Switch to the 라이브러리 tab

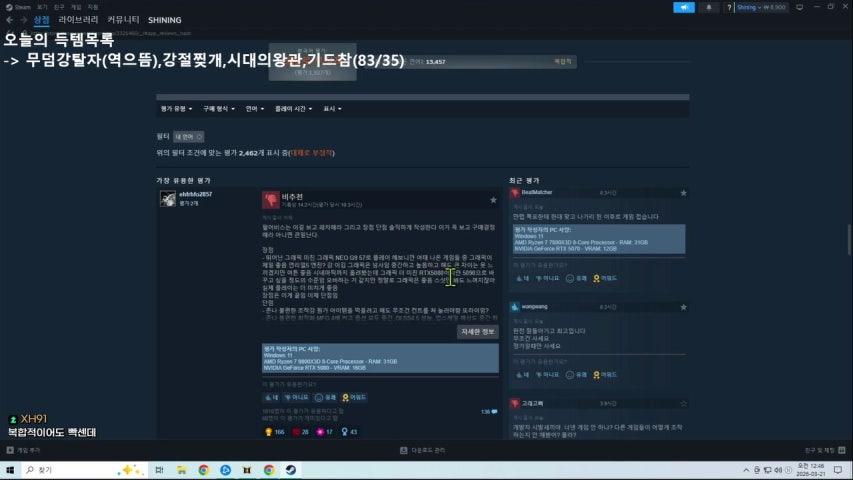(x=78, y=20)
